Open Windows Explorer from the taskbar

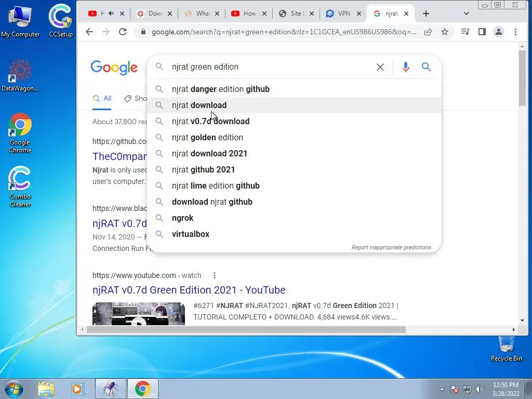46,389
